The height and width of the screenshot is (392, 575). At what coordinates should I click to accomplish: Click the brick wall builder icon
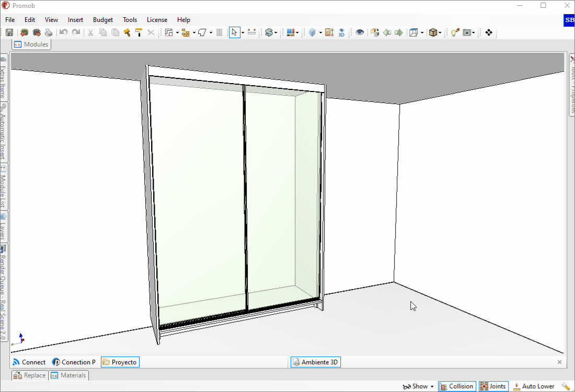pyautogui.click(x=186, y=32)
